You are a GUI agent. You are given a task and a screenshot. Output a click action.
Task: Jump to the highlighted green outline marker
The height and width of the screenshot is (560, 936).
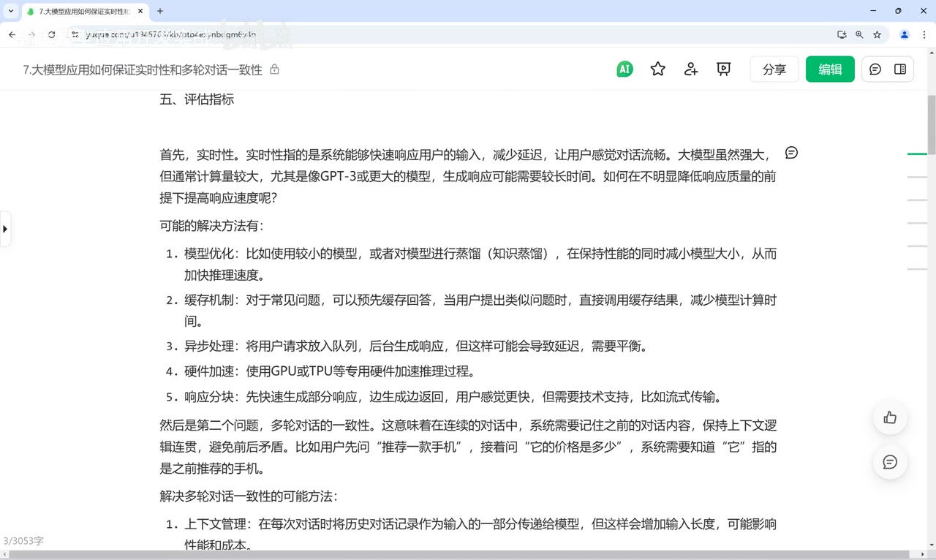917,154
